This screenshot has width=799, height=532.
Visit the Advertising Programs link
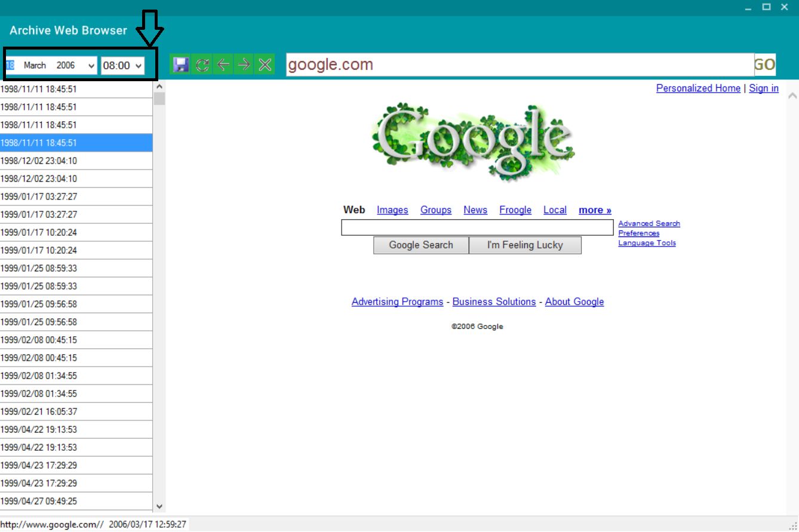coord(397,302)
